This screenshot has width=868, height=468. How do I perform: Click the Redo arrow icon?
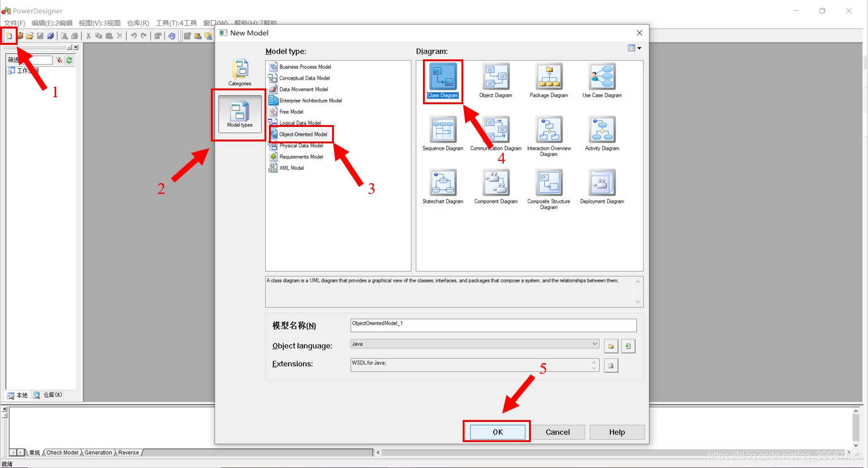143,36
